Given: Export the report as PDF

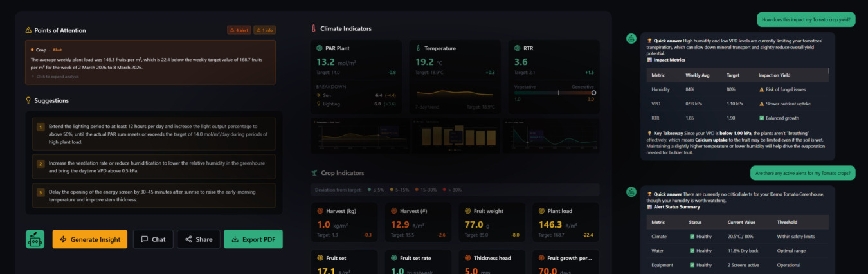Looking at the screenshot, I should [253, 239].
